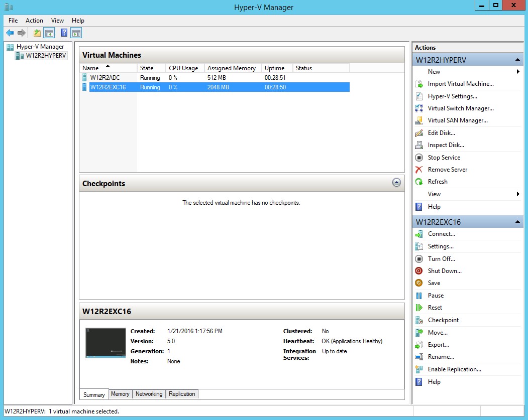
Task: Sort by the Uptime column header
Action: (x=277, y=68)
